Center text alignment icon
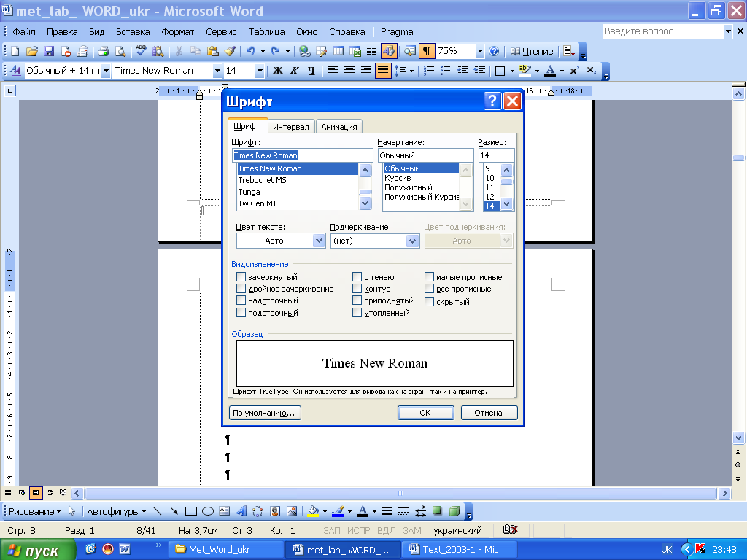 [x=349, y=71]
